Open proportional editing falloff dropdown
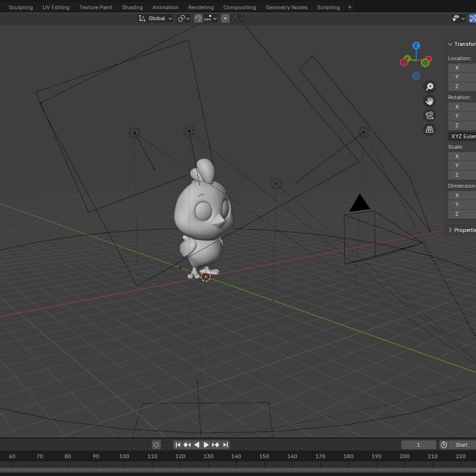Screen dimensions: 476x476 (238, 19)
